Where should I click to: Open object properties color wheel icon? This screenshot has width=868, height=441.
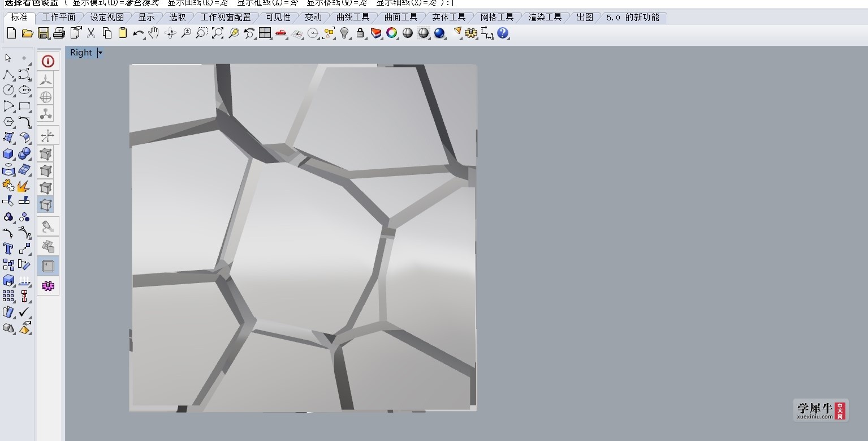pyautogui.click(x=392, y=33)
